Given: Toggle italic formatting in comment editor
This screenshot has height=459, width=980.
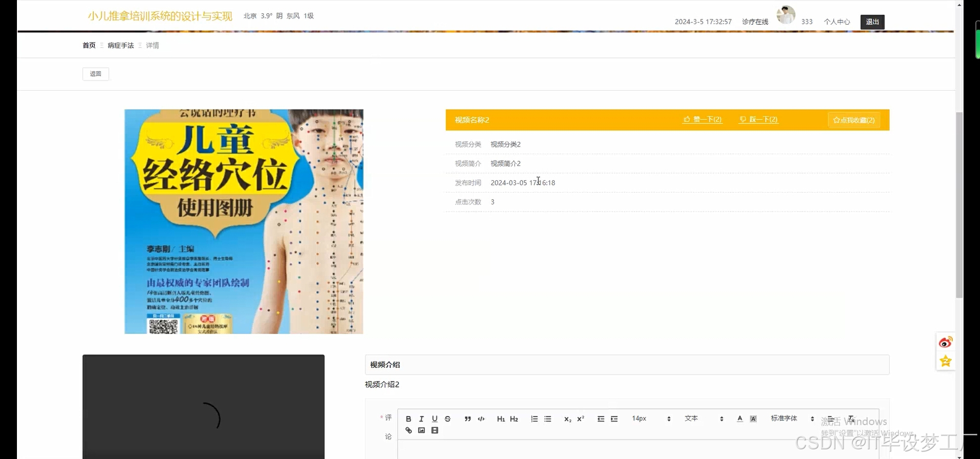Looking at the screenshot, I should coord(422,419).
